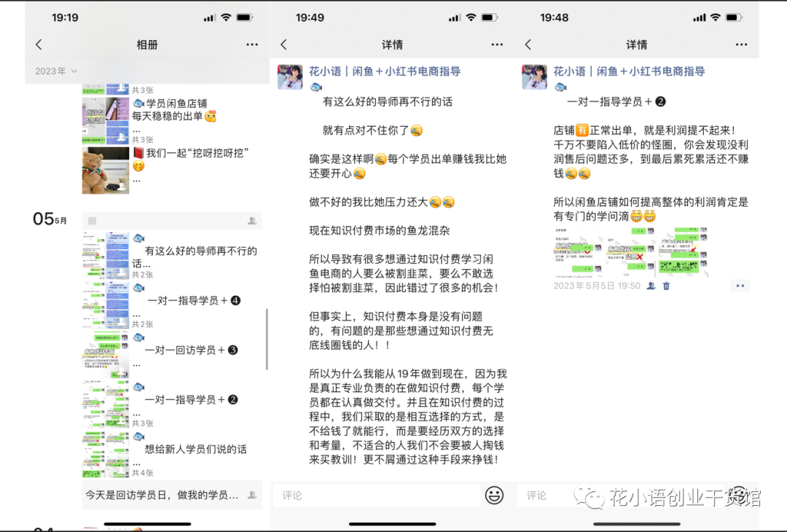This screenshot has height=532, width=787.
Task: Open the album post 学员闲鱼店铺 每天稳稳的出单
Action: [173, 110]
